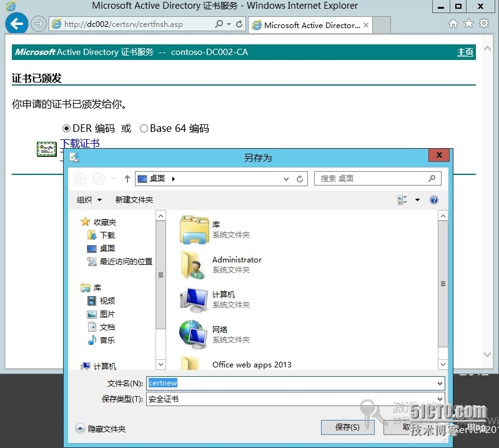
Task: Select the Base 64 编码 radio button
Action: [144, 128]
